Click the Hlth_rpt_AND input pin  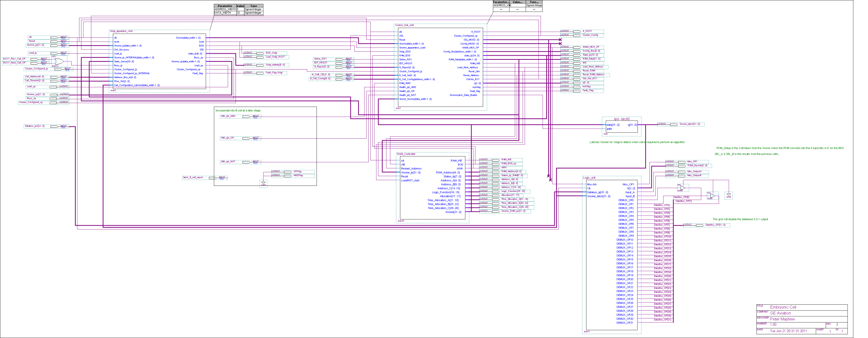246,117
